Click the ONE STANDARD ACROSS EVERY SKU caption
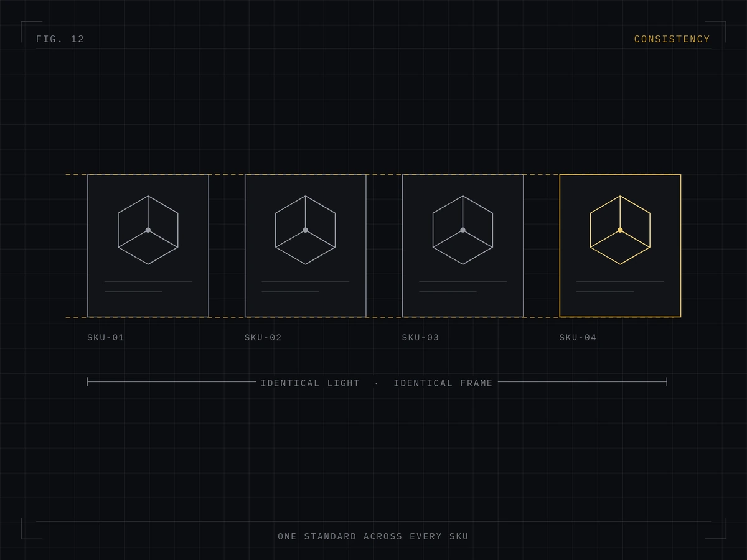 click(x=374, y=536)
